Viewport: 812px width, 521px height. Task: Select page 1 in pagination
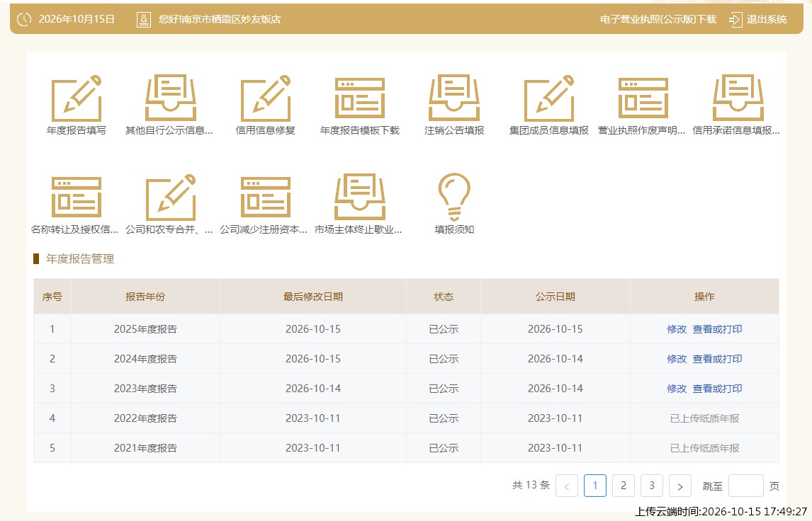595,486
